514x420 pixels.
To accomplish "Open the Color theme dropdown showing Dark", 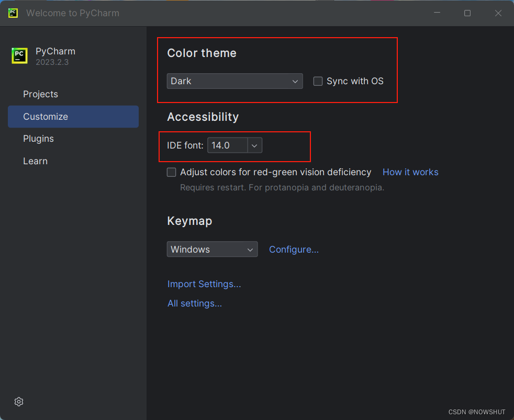I will [234, 81].
